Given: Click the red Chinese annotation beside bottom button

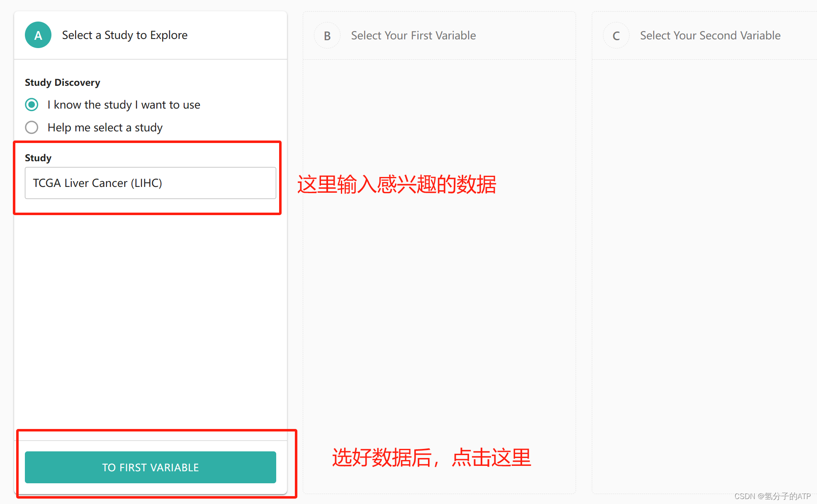Looking at the screenshot, I should (431, 458).
